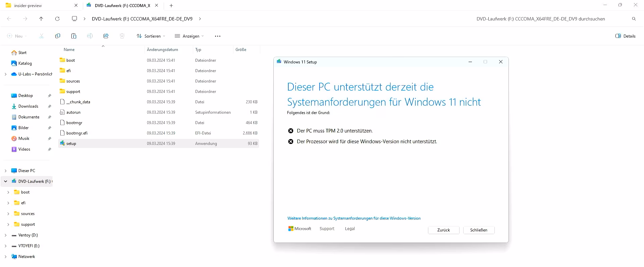Screen dimensions: 644x267
Task: Click the PC monitor icon in address bar
Action: pyautogui.click(x=74, y=19)
